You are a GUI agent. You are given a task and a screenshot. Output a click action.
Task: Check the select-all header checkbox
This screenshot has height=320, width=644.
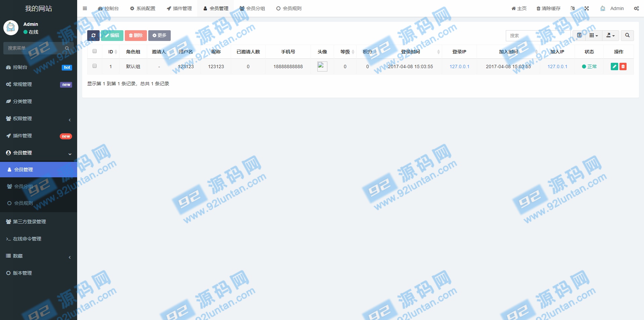coord(95,51)
